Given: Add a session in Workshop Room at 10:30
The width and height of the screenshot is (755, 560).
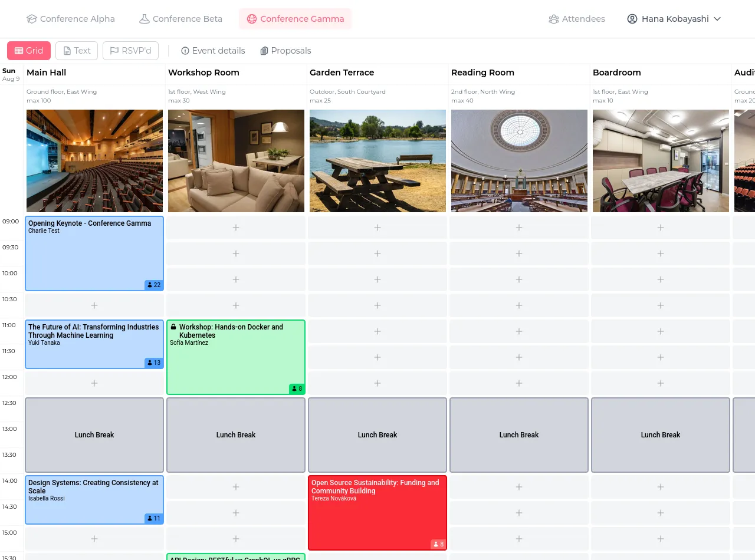Looking at the screenshot, I should coord(236,305).
